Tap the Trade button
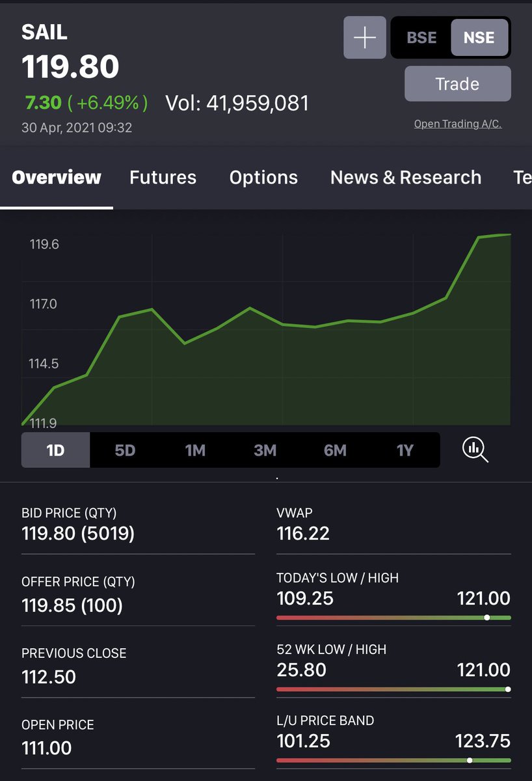Image resolution: width=532 pixels, height=781 pixels. (458, 84)
